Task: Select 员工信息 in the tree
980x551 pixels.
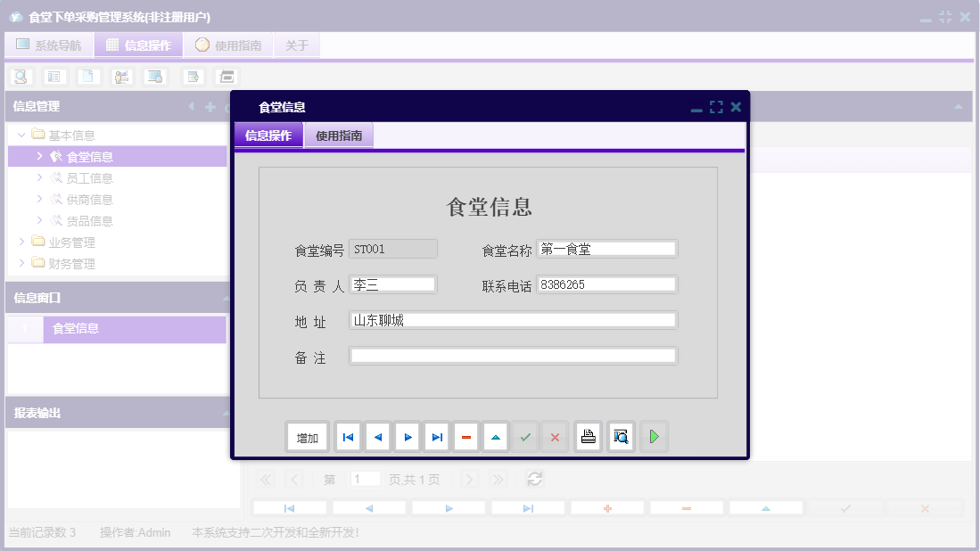Action: pos(89,178)
